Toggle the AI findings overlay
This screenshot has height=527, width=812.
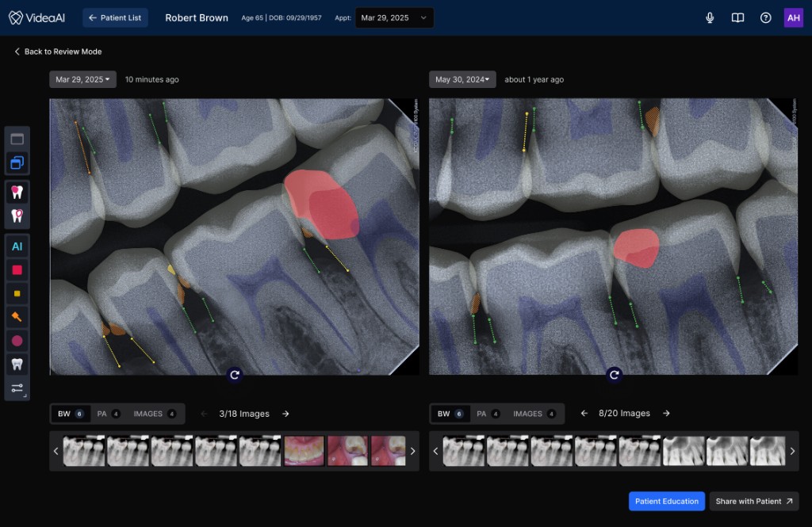point(17,246)
